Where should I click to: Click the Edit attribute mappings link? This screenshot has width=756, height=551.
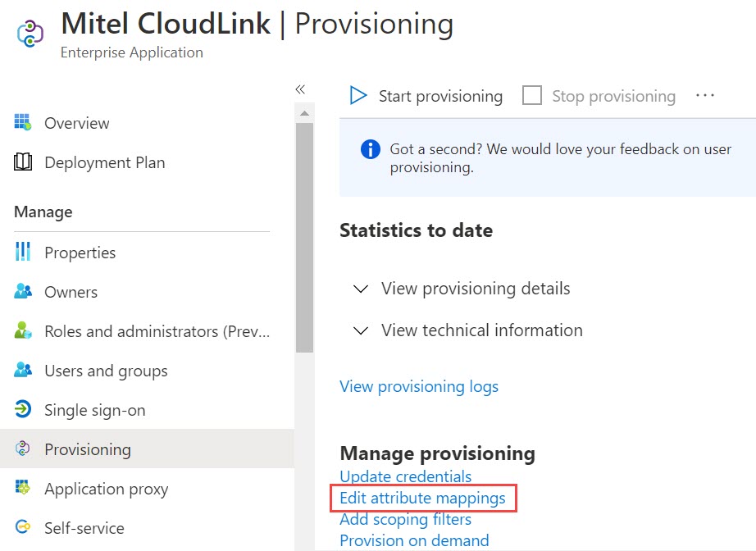423,498
